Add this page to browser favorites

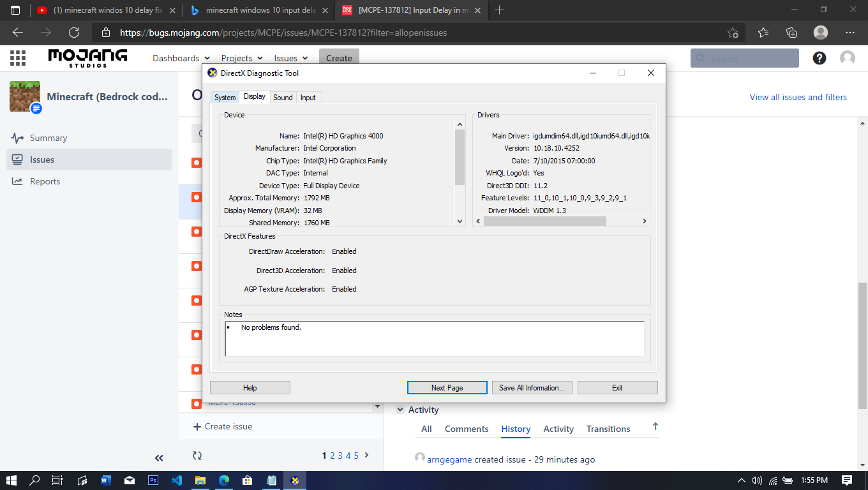tap(733, 33)
